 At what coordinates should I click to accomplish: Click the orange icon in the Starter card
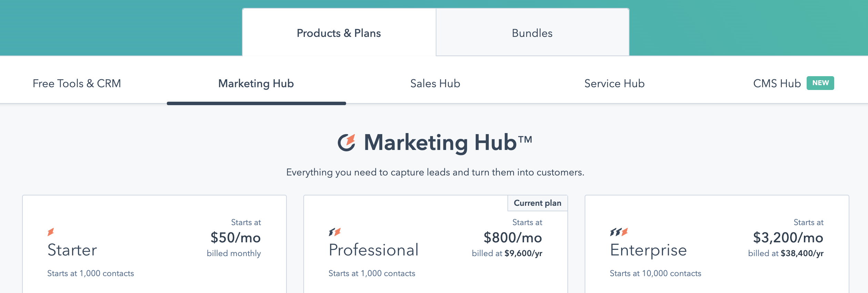51,232
